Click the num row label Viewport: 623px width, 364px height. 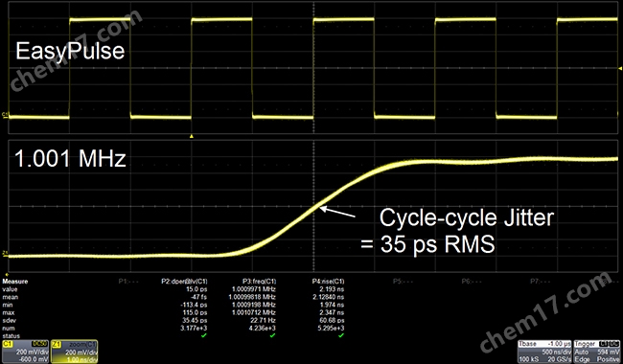[x=9, y=329]
